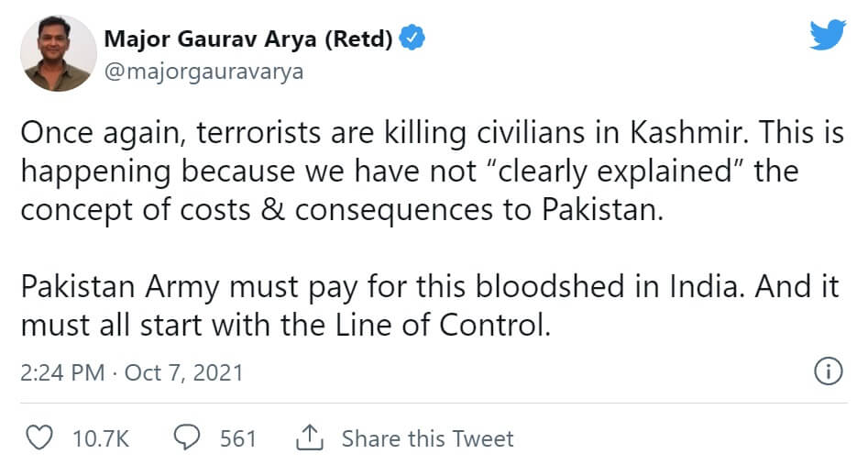
Task: Click the share arrow icon
Action: [306, 438]
